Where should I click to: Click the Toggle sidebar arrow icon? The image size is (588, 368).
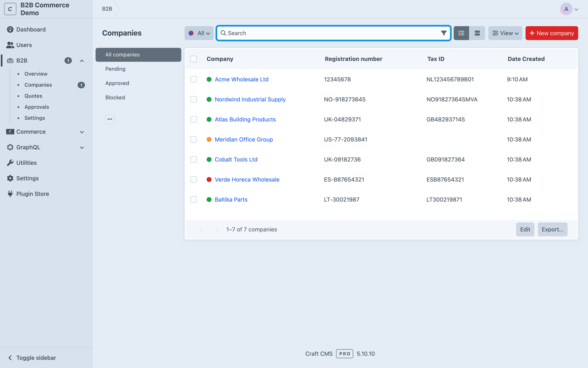pyautogui.click(x=10, y=358)
